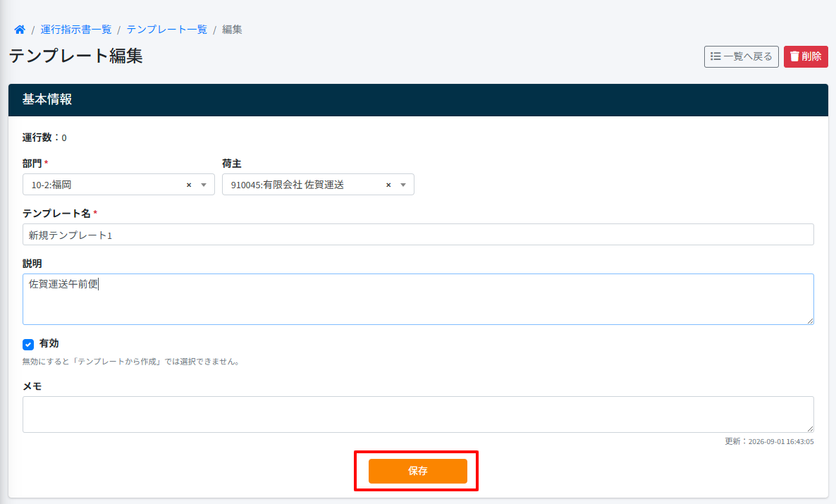This screenshot has height=504, width=836.
Task: Expand the 荷主 dropdown arrow
Action: tap(403, 185)
